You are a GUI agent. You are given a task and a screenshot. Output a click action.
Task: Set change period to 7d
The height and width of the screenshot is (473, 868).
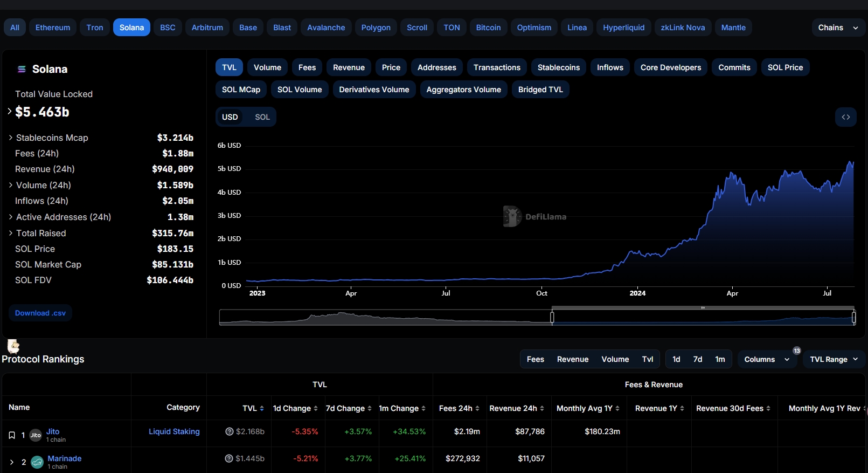698,359
